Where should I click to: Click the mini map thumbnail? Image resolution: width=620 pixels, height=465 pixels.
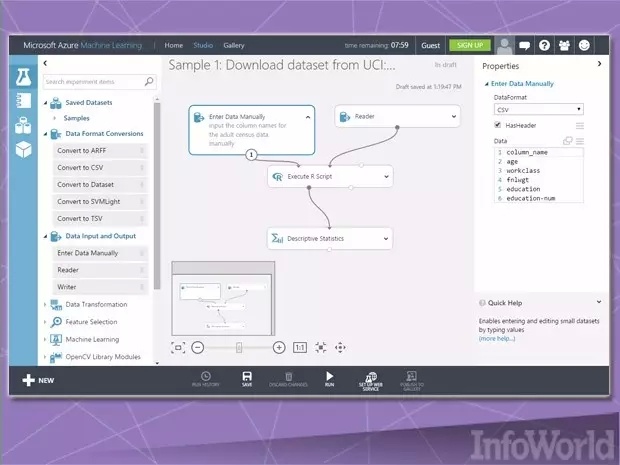(223, 299)
